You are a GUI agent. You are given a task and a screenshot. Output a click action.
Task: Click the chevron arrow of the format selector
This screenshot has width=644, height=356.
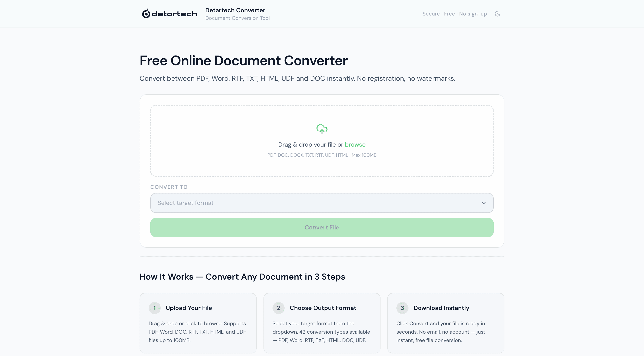484,203
